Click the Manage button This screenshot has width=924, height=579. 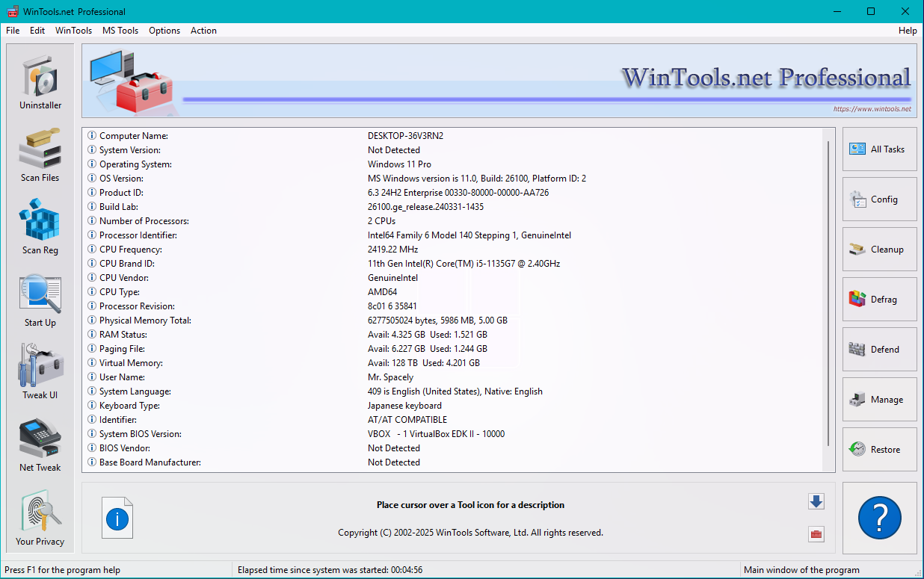pos(880,400)
